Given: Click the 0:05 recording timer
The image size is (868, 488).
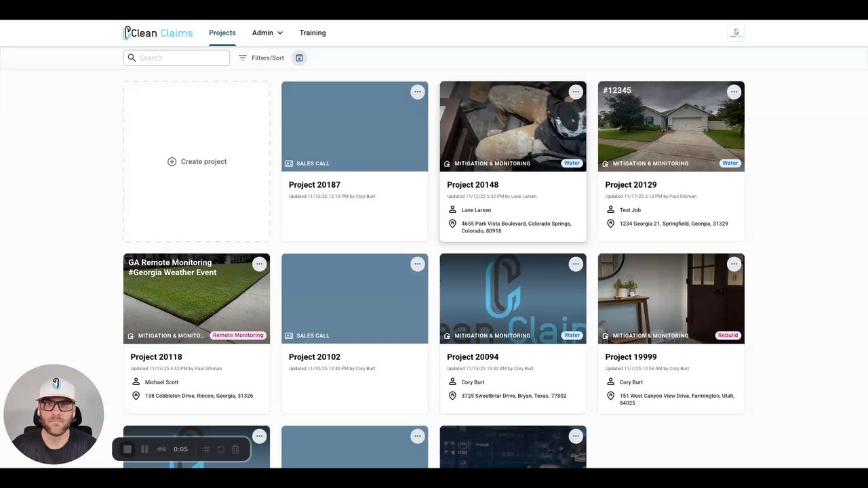Looking at the screenshot, I should (180, 449).
